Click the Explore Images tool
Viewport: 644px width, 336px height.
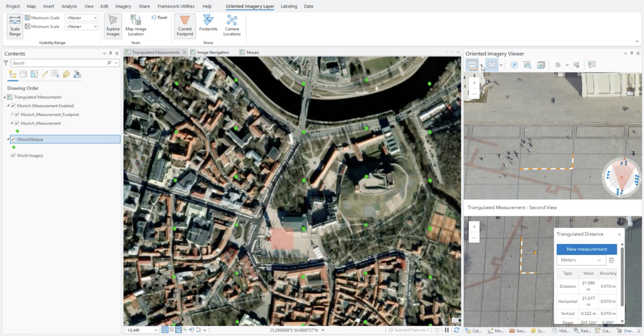tap(113, 26)
